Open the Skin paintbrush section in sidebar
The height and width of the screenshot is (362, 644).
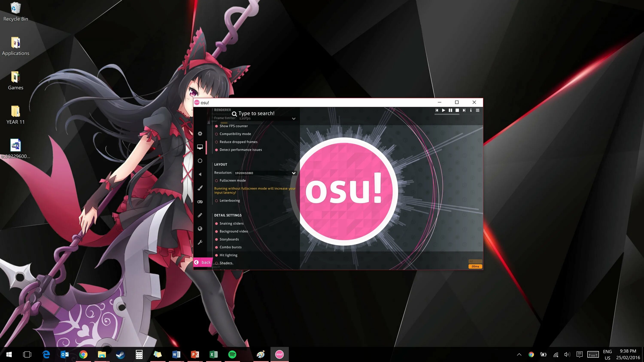pos(200,188)
